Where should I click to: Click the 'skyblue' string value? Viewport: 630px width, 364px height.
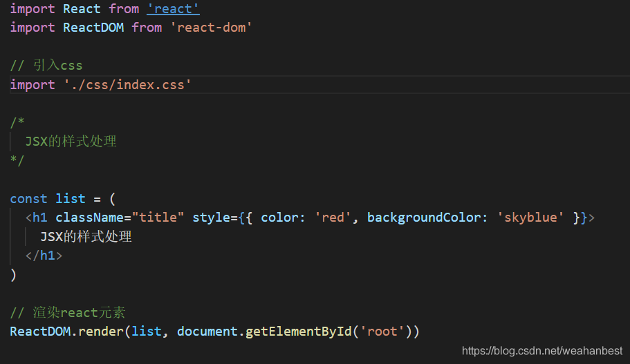(x=530, y=218)
